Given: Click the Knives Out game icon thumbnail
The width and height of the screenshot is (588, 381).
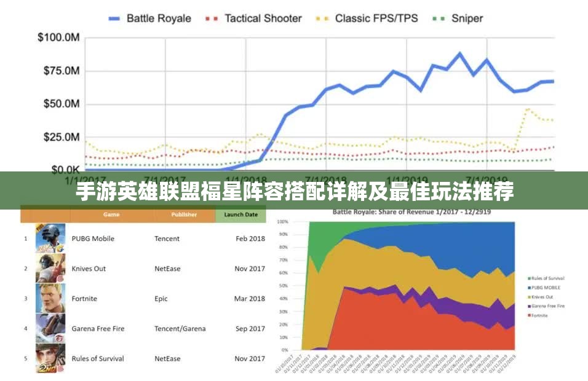Looking at the screenshot, I should [50, 268].
